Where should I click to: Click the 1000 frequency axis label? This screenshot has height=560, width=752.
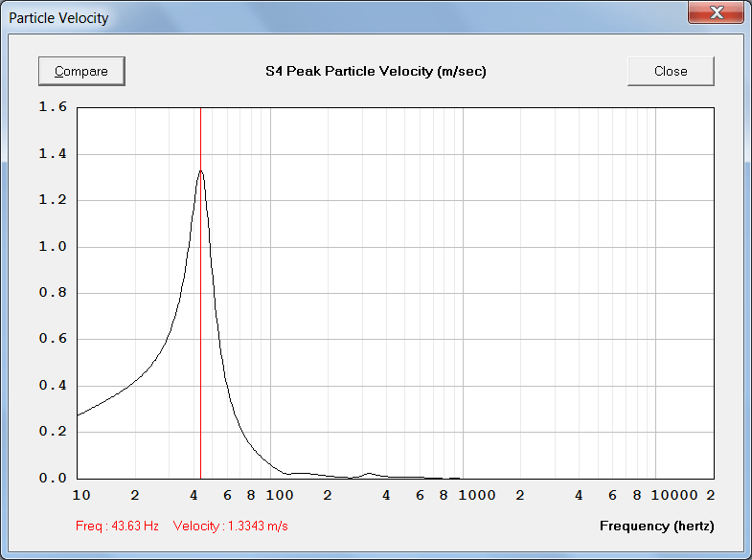(477, 495)
